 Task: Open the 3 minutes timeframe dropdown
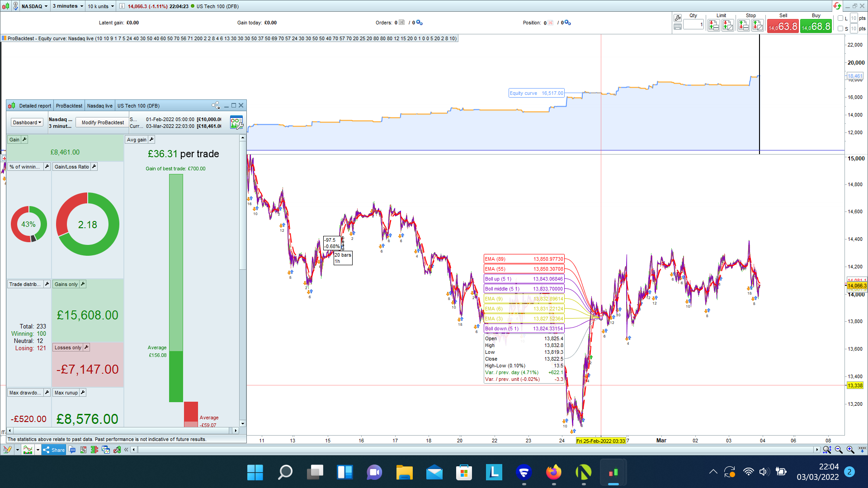[68, 6]
